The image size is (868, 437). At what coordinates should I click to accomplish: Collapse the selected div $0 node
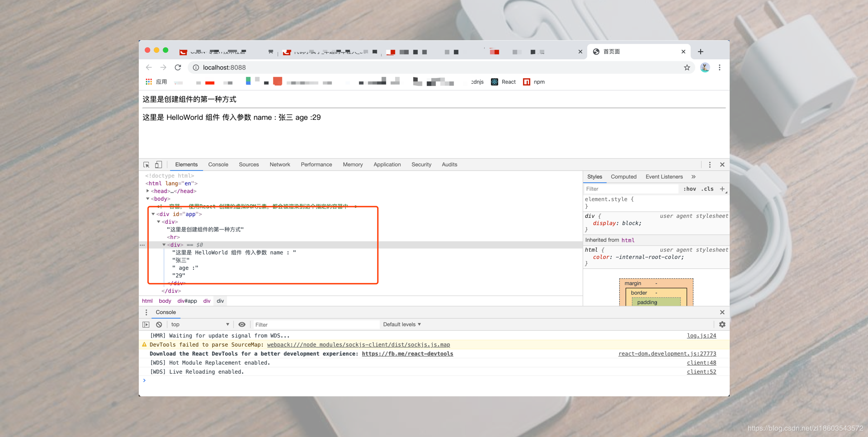pos(164,245)
